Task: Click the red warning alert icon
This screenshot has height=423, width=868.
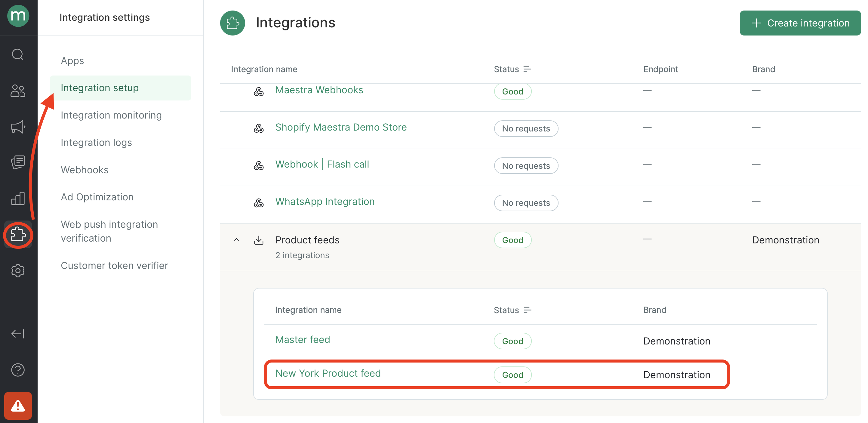Action: 18,406
